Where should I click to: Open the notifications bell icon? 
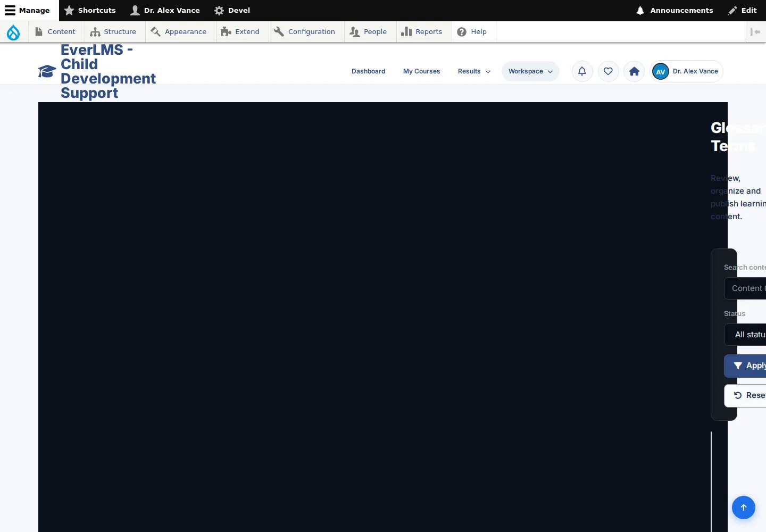[x=582, y=71]
